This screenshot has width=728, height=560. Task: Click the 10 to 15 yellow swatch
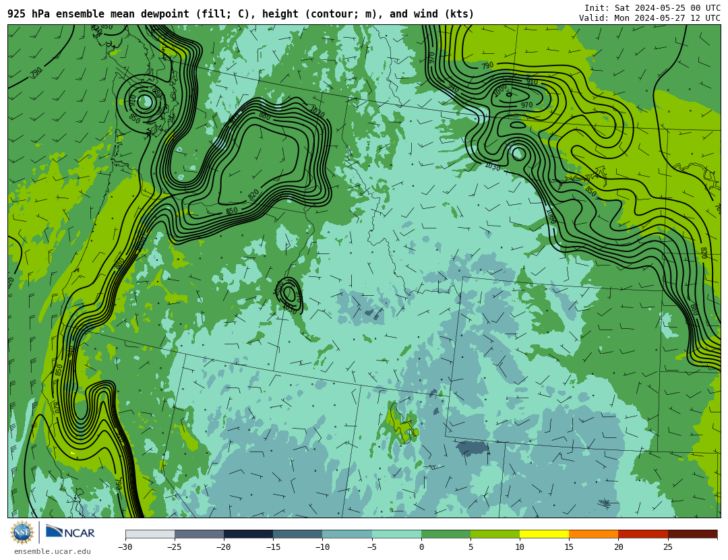pyautogui.click(x=545, y=534)
